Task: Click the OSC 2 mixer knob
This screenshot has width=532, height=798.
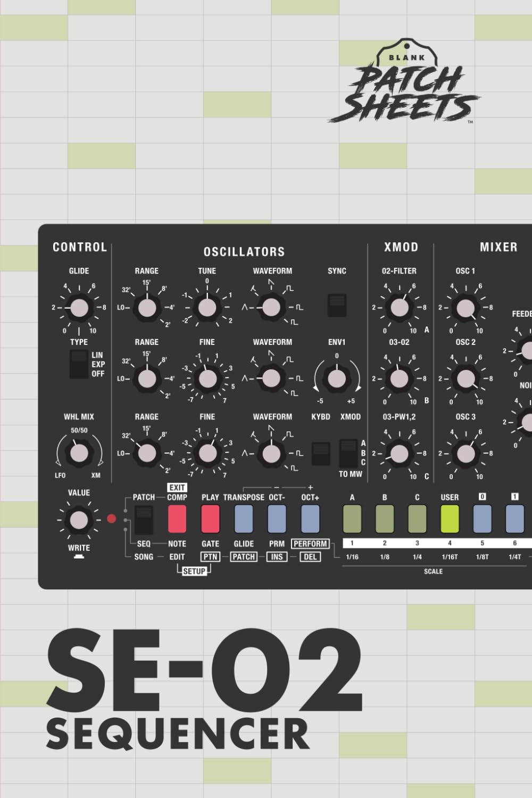Action: (x=465, y=379)
